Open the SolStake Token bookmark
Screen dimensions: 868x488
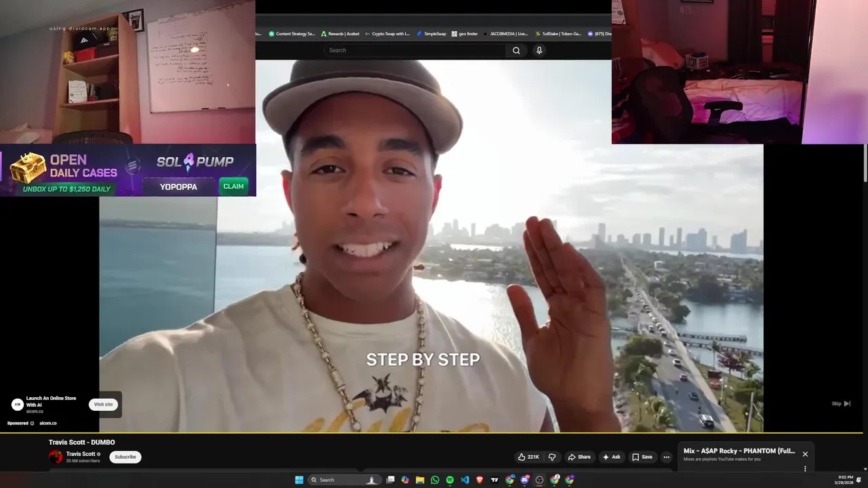tap(558, 34)
